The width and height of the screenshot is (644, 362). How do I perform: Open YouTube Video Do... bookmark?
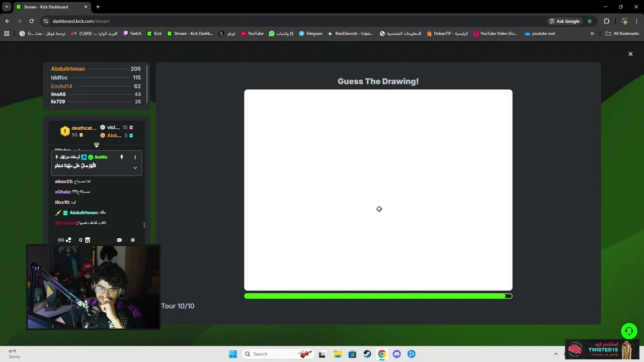coord(495,34)
